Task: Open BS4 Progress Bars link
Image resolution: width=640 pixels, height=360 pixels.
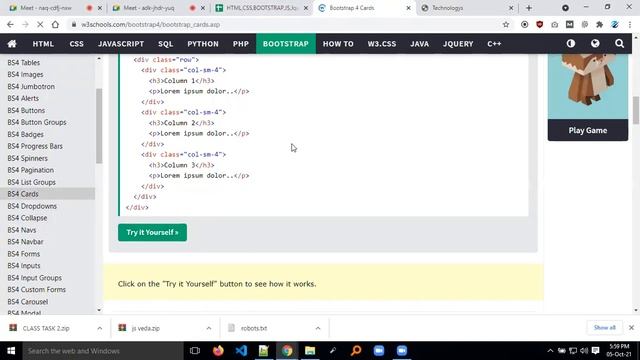Action: pos(35,146)
